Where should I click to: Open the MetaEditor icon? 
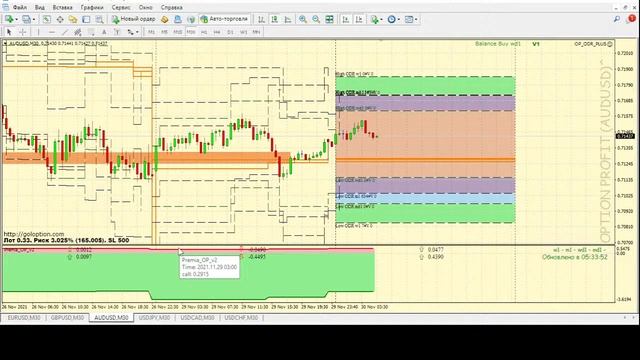[x=164, y=19]
